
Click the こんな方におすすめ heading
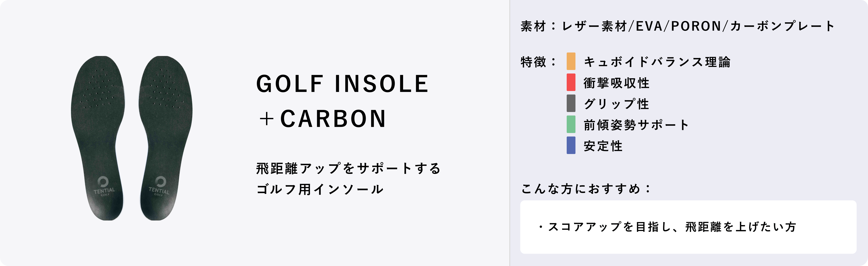586,189
